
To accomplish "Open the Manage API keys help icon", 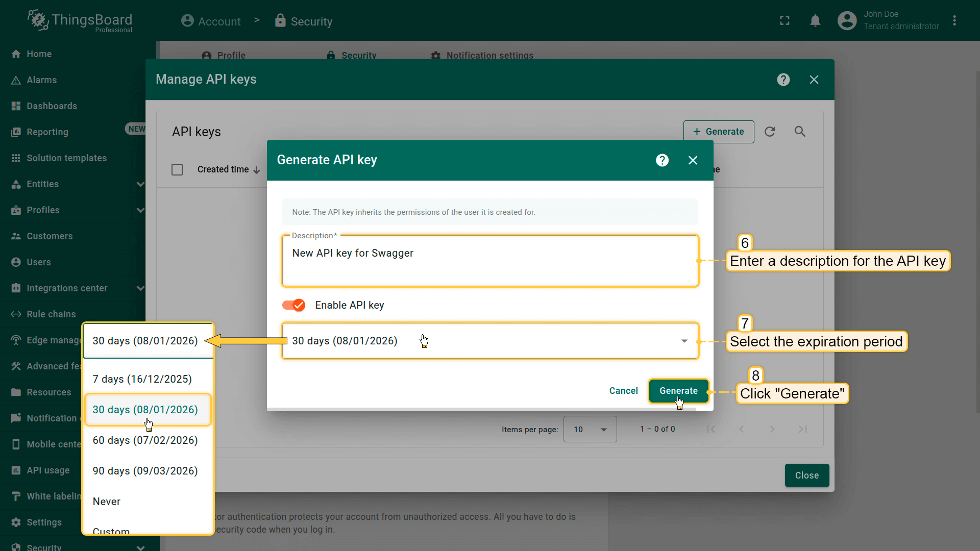I will [x=783, y=80].
